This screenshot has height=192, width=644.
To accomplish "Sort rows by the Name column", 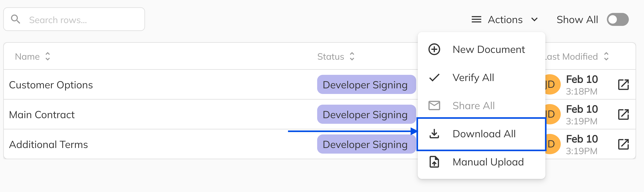I will click(48, 57).
